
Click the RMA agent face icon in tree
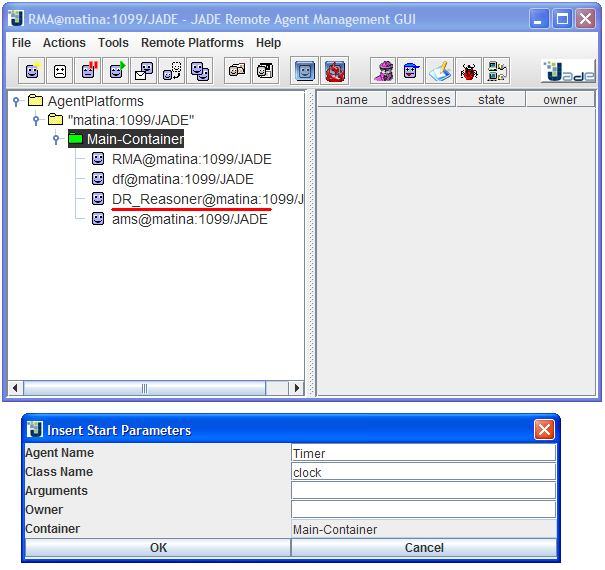coord(98,159)
